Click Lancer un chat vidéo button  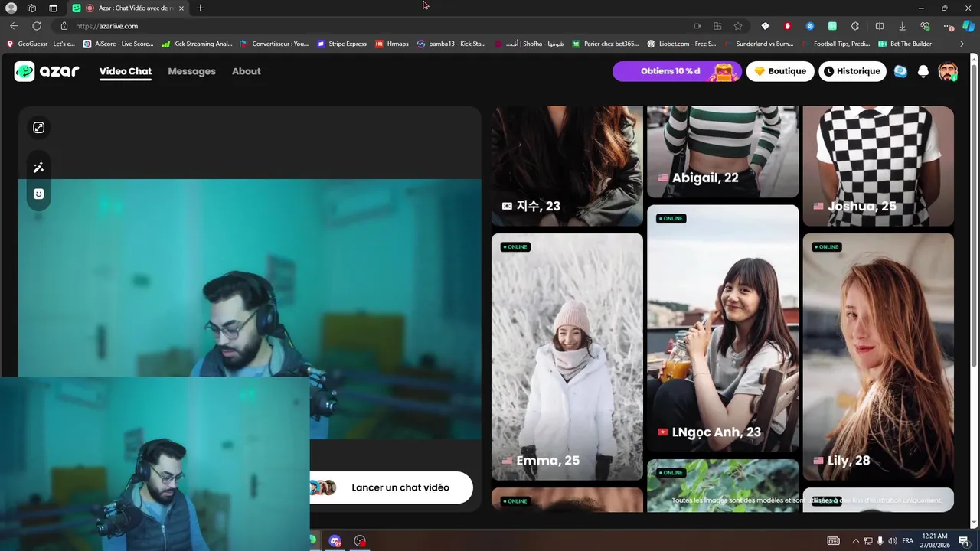point(391,487)
